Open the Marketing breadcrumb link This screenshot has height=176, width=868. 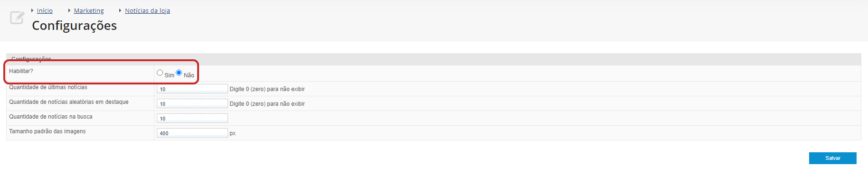point(89,10)
